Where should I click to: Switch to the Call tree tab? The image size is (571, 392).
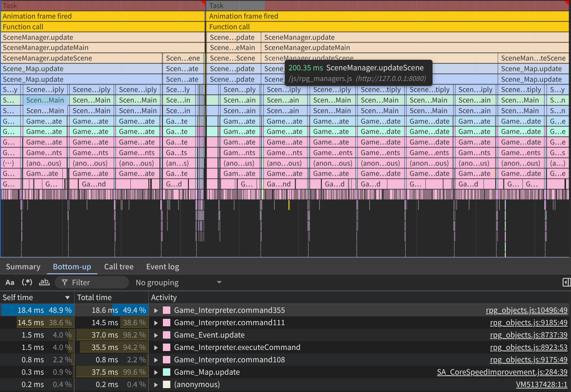click(x=119, y=267)
